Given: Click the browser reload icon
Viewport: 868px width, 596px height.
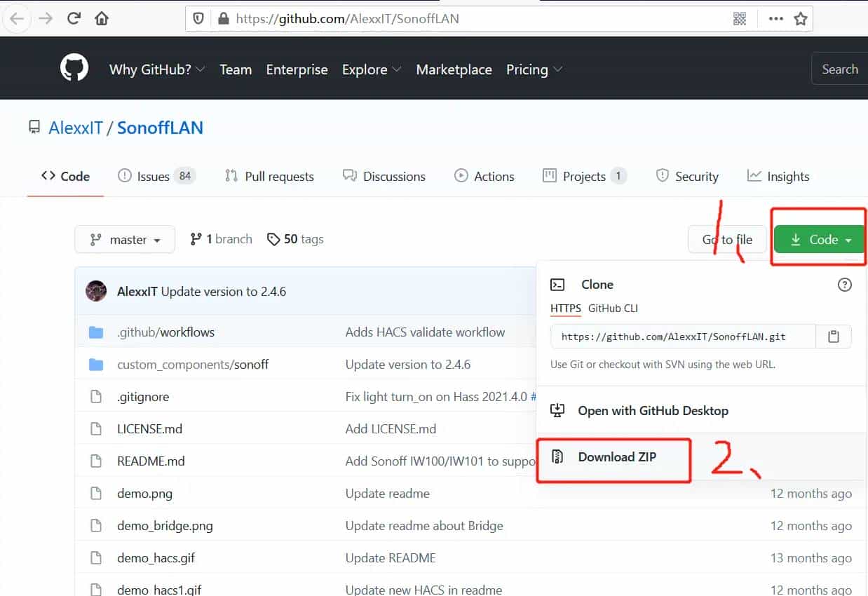Looking at the screenshot, I should pos(74,19).
